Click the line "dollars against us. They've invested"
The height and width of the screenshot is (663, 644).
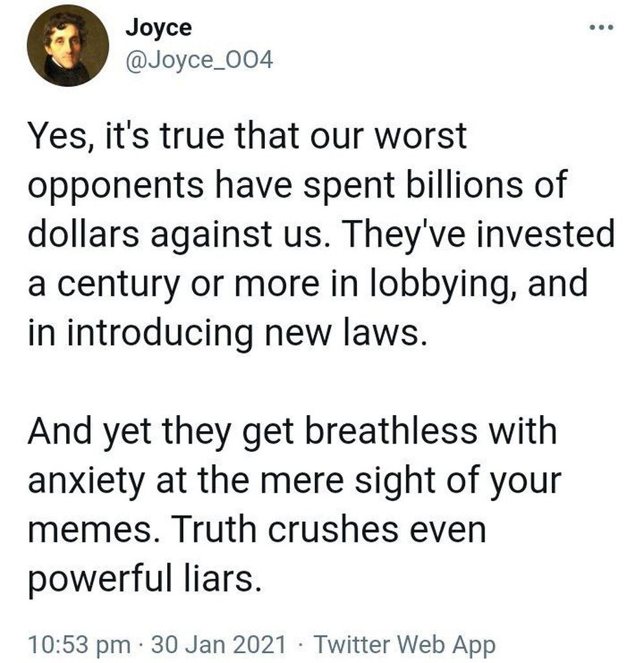321,234
